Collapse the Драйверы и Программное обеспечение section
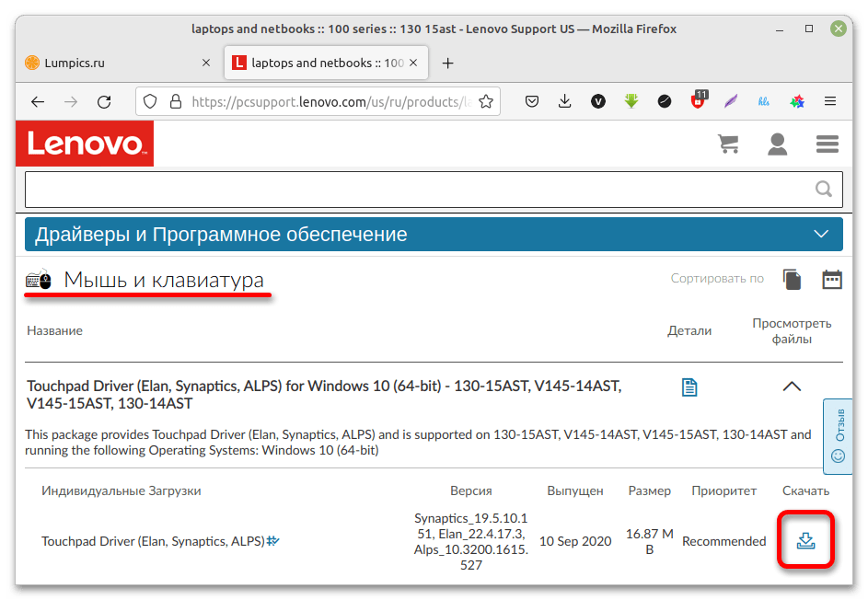868x600 pixels. tap(822, 234)
